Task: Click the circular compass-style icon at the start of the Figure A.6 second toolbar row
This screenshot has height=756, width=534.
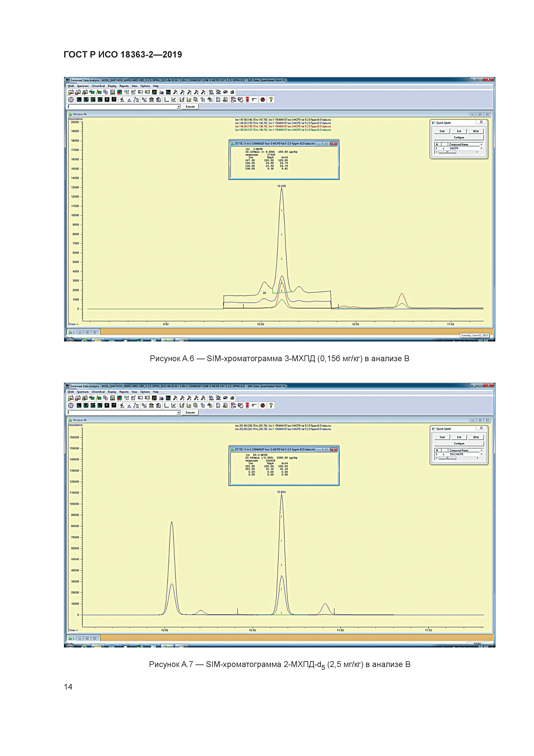Action: 71,99
